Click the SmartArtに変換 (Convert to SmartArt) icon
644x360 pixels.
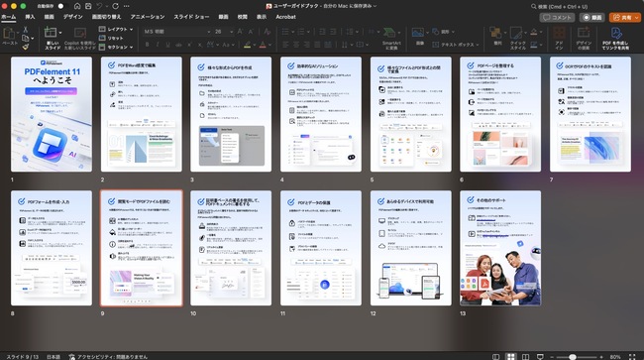click(390, 34)
